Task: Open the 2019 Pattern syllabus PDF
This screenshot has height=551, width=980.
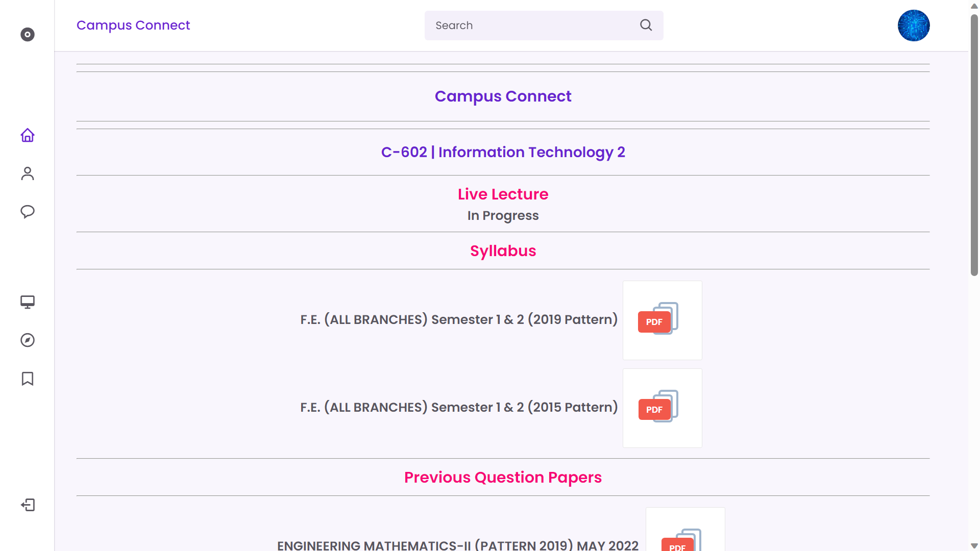Action: [662, 320]
